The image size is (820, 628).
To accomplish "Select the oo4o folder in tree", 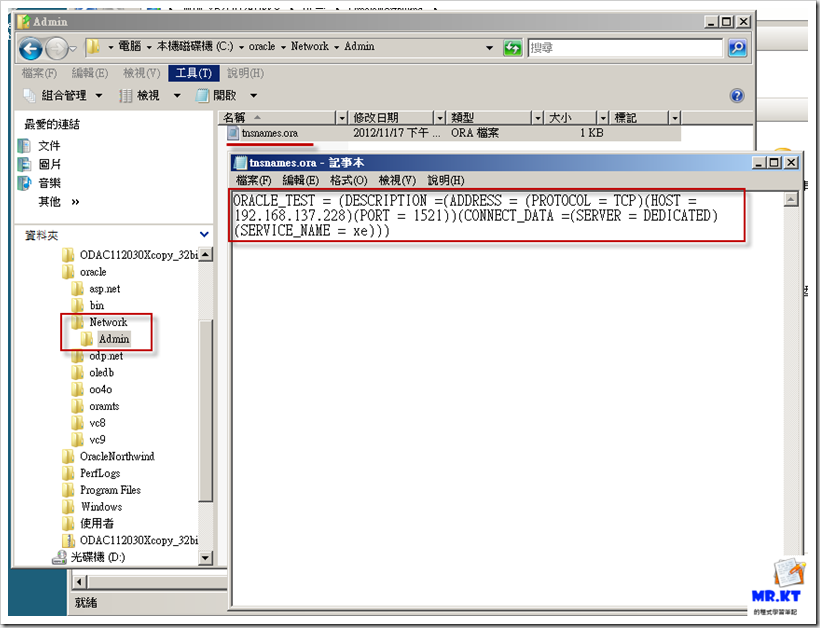I will tap(100, 390).
